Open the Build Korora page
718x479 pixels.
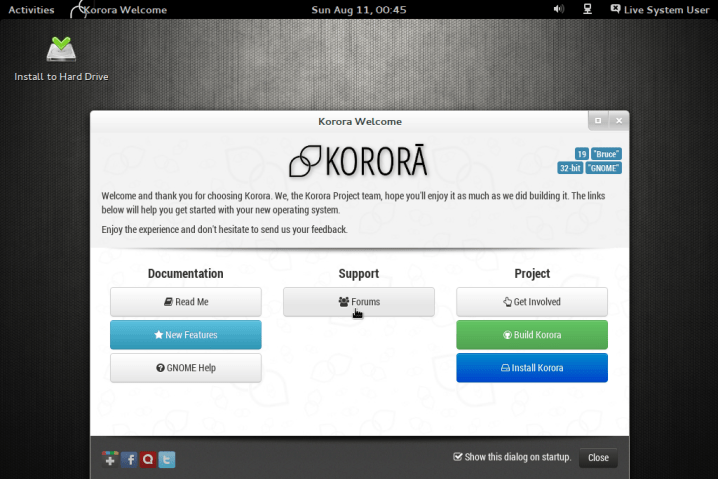click(532, 335)
